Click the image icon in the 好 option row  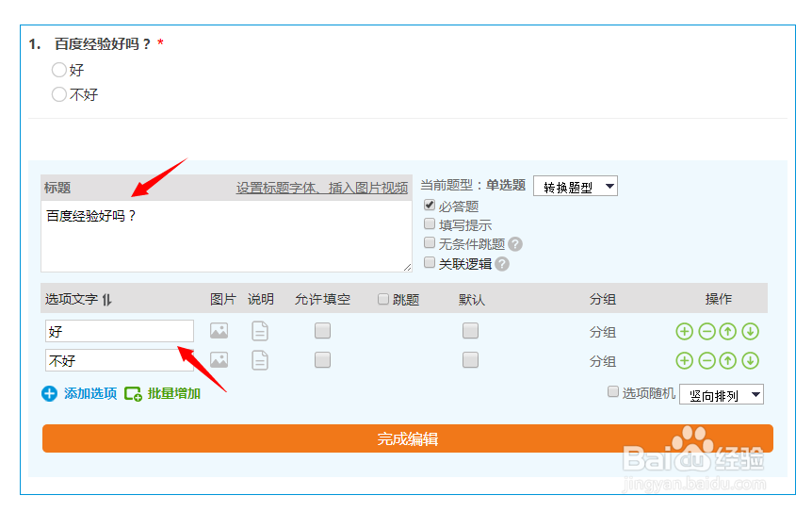click(219, 331)
